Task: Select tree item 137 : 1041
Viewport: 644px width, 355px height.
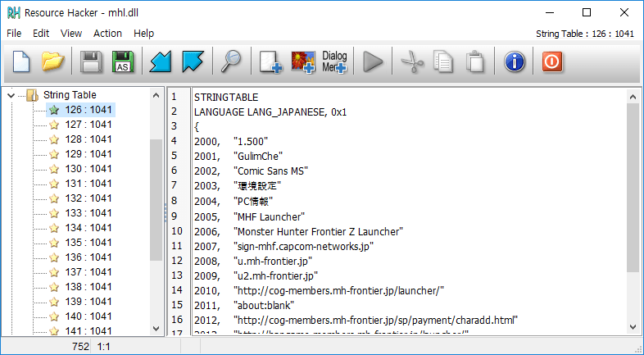Action: click(88, 272)
